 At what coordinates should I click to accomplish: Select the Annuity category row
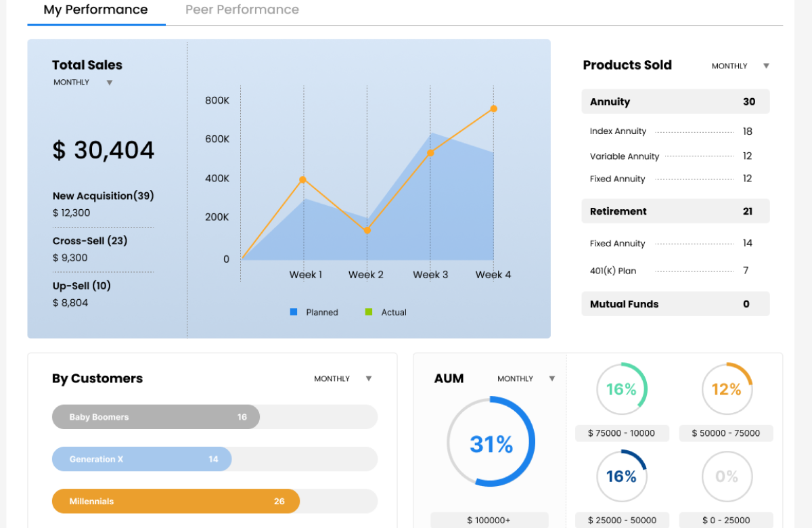tap(675, 102)
